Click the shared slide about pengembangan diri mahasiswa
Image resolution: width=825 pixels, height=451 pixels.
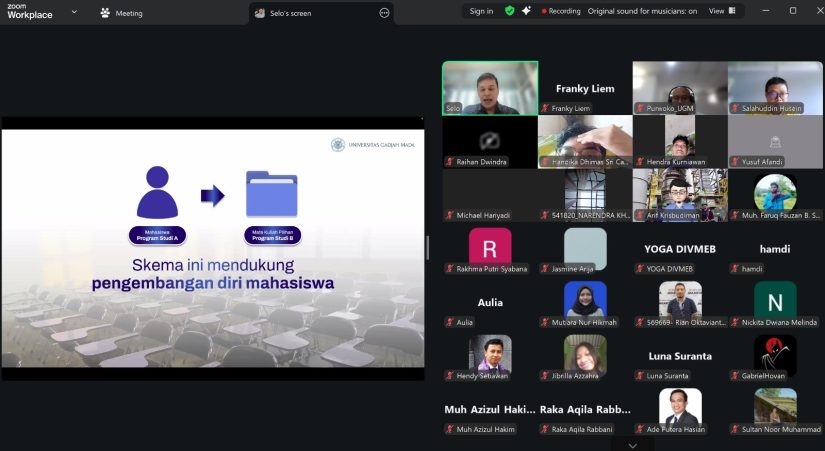click(213, 248)
